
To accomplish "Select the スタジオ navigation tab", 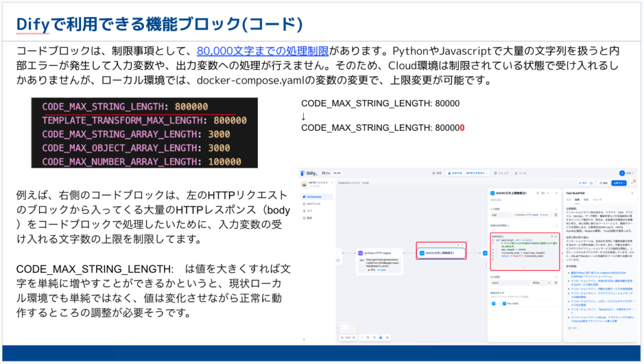I will tap(455, 173).
